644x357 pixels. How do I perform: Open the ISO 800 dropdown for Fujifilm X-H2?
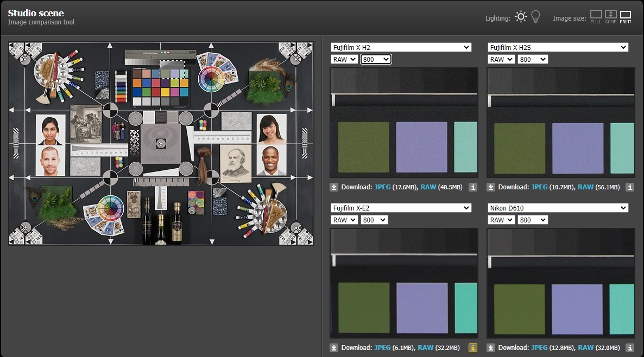pos(376,60)
